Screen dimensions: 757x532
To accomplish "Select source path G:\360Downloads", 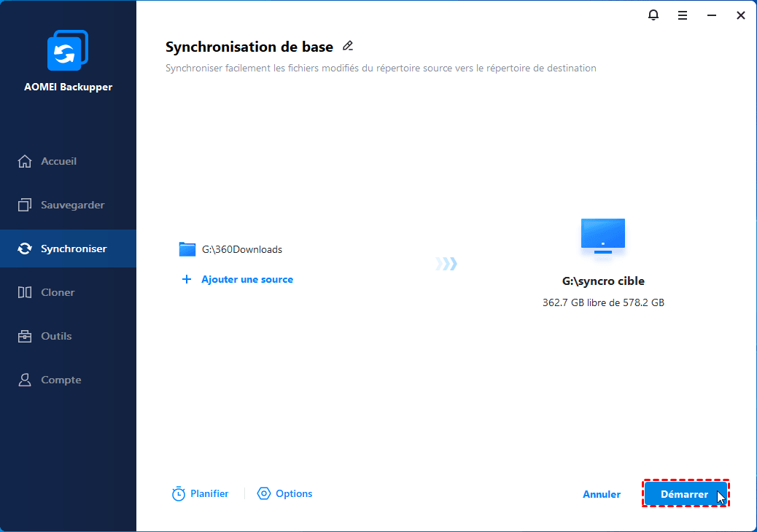I will click(242, 249).
